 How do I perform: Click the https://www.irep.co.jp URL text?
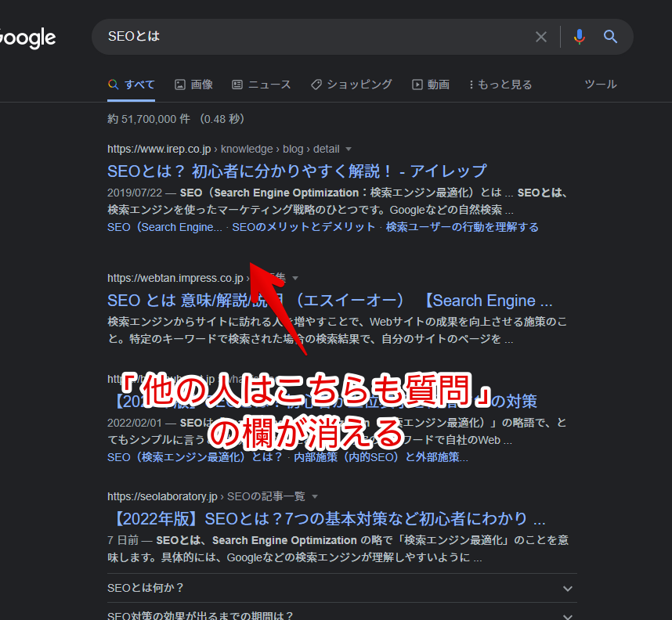click(x=159, y=149)
